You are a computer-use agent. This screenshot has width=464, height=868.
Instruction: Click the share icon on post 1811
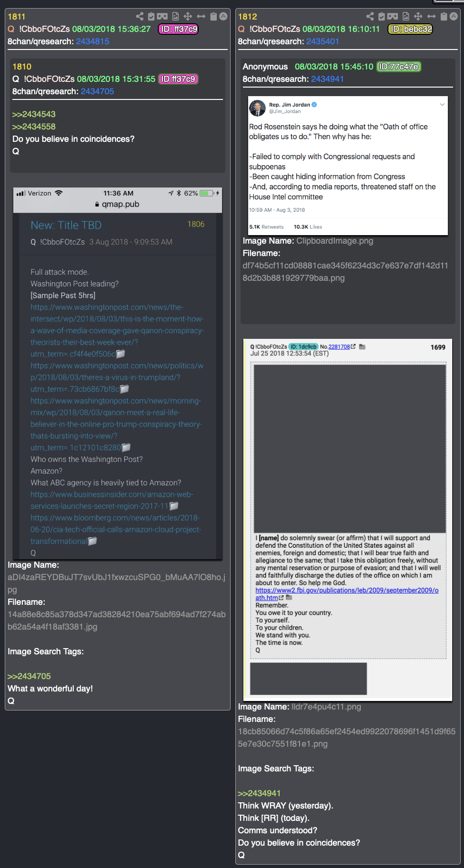tap(139, 17)
